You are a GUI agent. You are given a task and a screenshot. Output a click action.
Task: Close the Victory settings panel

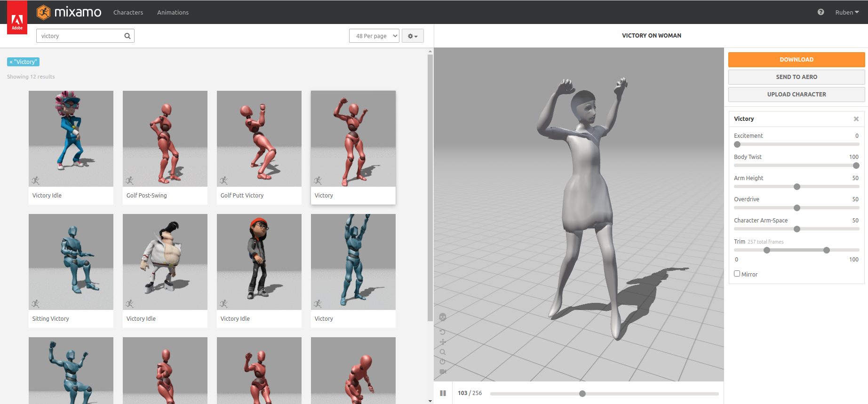[x=856, y=119]
